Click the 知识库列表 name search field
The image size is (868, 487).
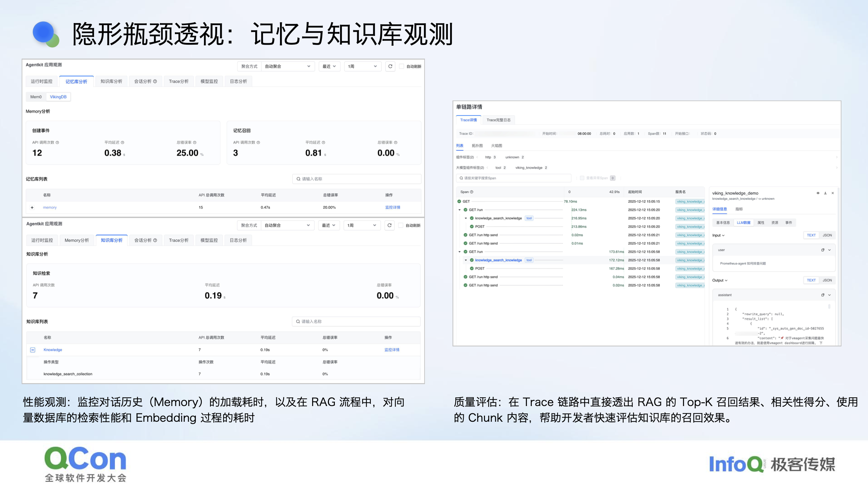(356, 322)
